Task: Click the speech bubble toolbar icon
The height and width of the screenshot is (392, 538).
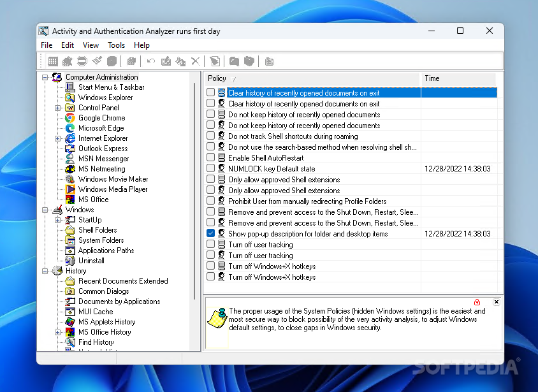Action: [x=234, y=61]
